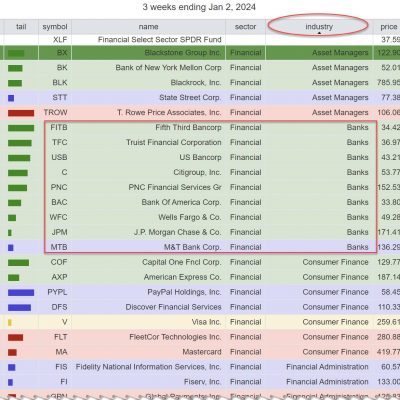Click FITB green tail bar
Screen dimensions: 400x400
(21, 128)
